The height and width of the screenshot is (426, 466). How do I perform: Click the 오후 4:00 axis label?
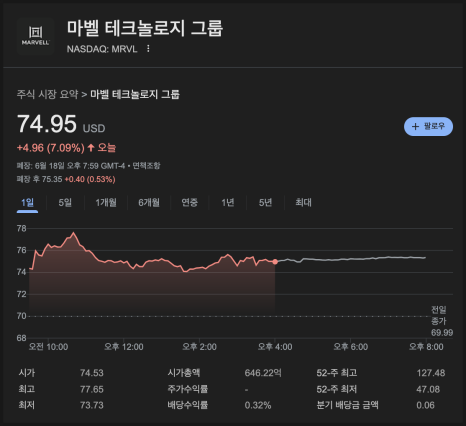pyautogui.click(x=275, y=347)
